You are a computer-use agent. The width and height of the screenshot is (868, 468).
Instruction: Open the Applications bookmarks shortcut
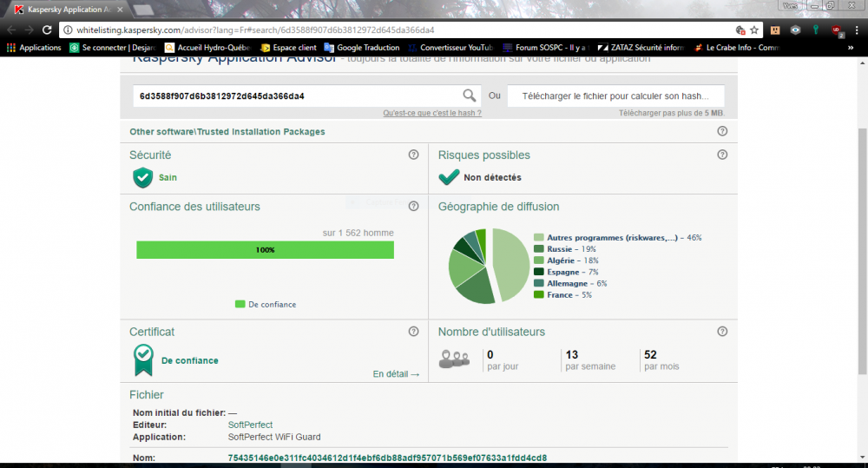(x=34, y=48)
